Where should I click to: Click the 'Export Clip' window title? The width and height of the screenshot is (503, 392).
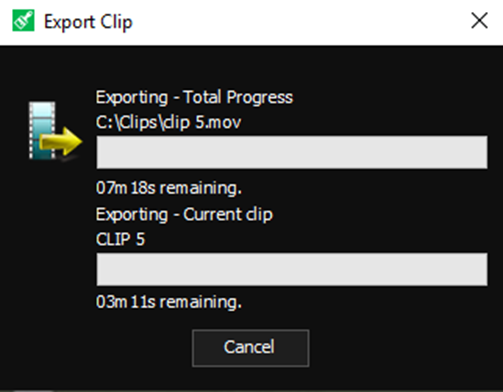pyautogui.click(x=88, y=22)
